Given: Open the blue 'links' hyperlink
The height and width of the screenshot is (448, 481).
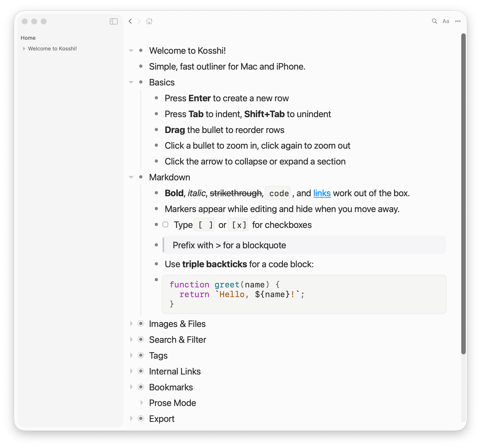Looking at the screenshot, I should [322, 193].
